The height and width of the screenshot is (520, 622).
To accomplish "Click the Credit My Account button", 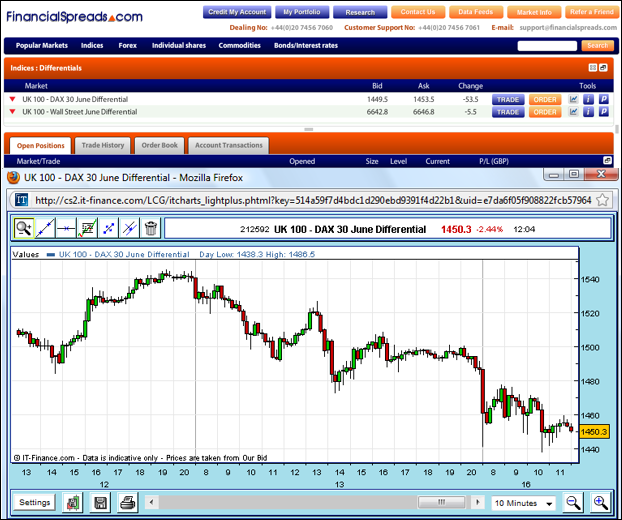I will [x=237, y=12].
